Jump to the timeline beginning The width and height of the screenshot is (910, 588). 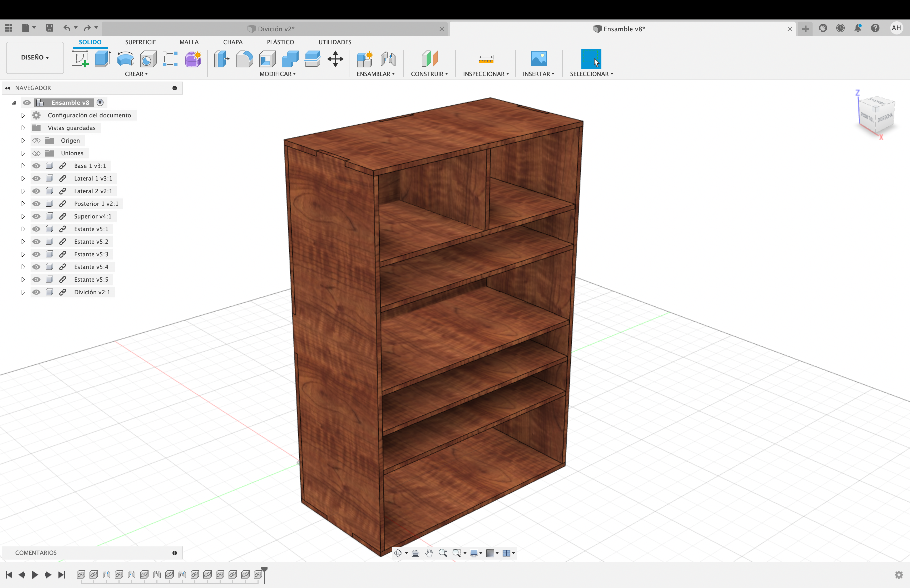(9, 575)
